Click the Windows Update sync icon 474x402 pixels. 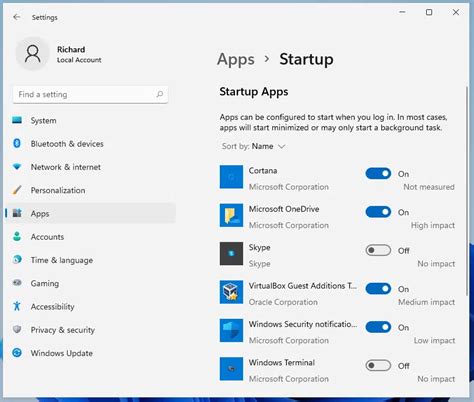[17, 353]
